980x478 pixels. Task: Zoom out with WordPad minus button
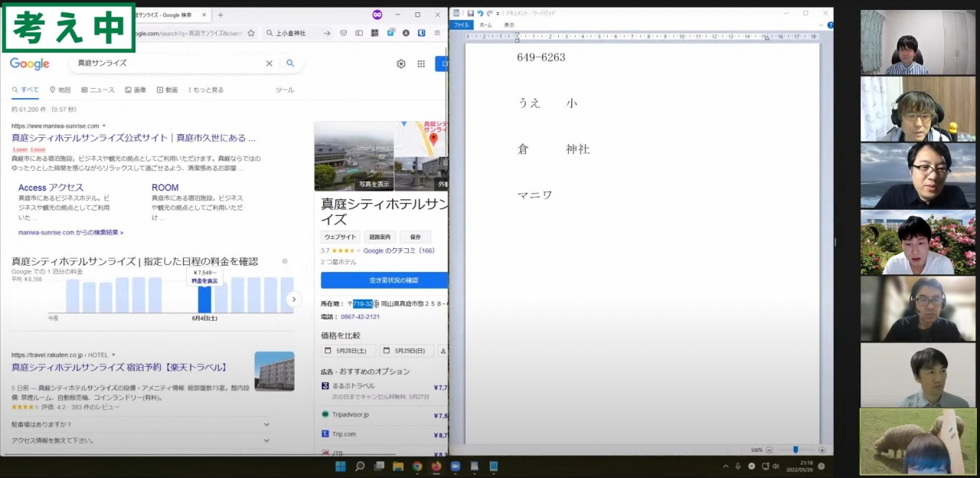point(770,450)
